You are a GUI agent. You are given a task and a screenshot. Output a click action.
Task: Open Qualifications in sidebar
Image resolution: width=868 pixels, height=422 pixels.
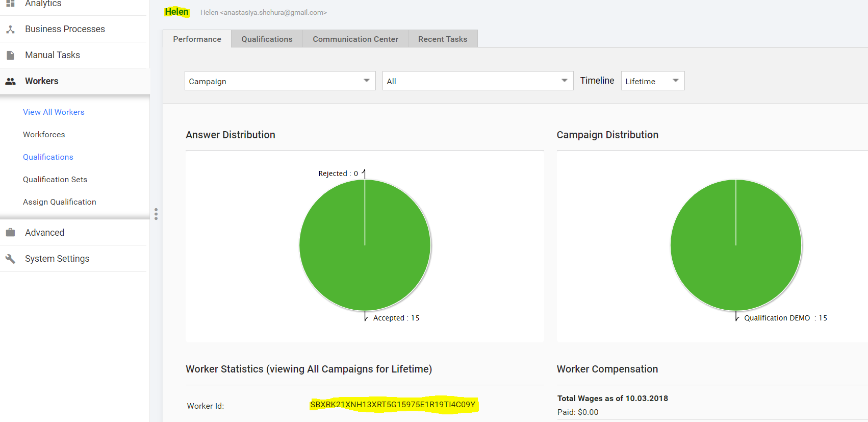(48, 157)
